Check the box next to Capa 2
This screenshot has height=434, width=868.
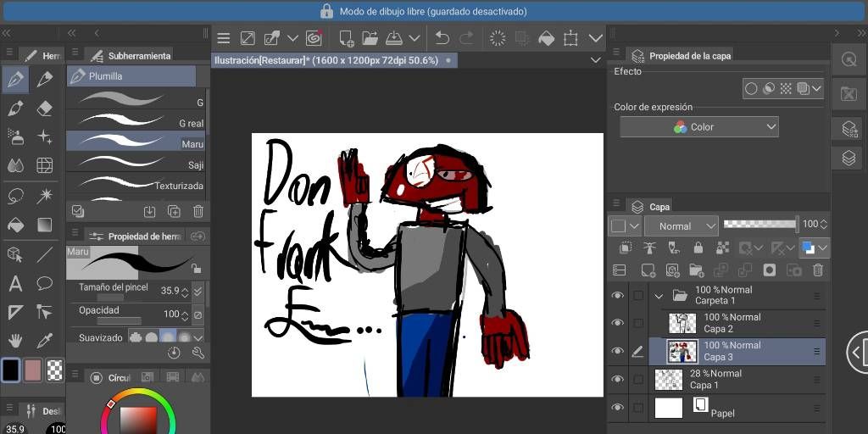[638, 323]
